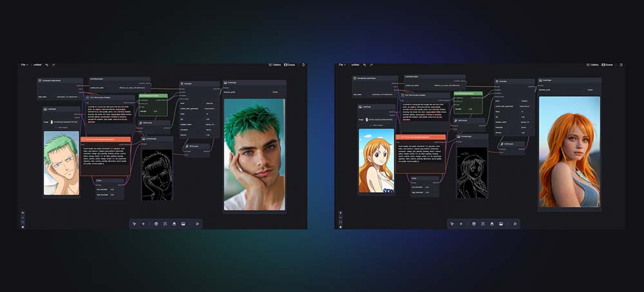Run the workflow with the play icon in the orange-haired window
This screenshot has height=292, width=644.
click(515, 224)
